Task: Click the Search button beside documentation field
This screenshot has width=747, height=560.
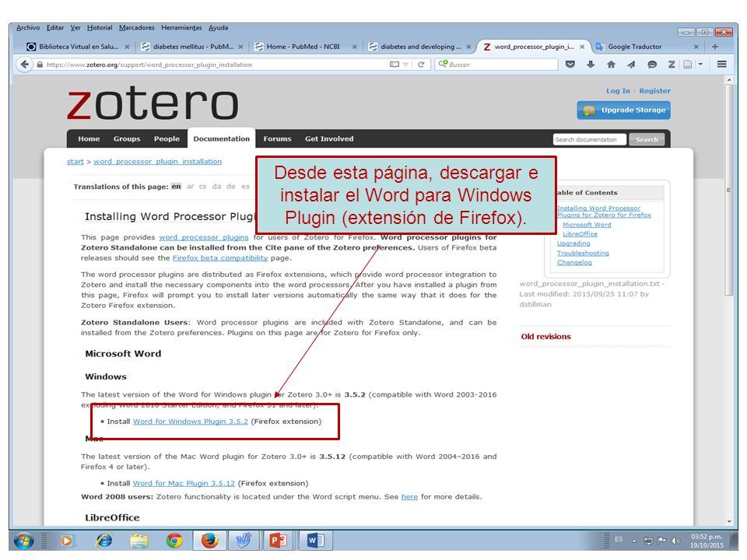Action: coord(647,139)
